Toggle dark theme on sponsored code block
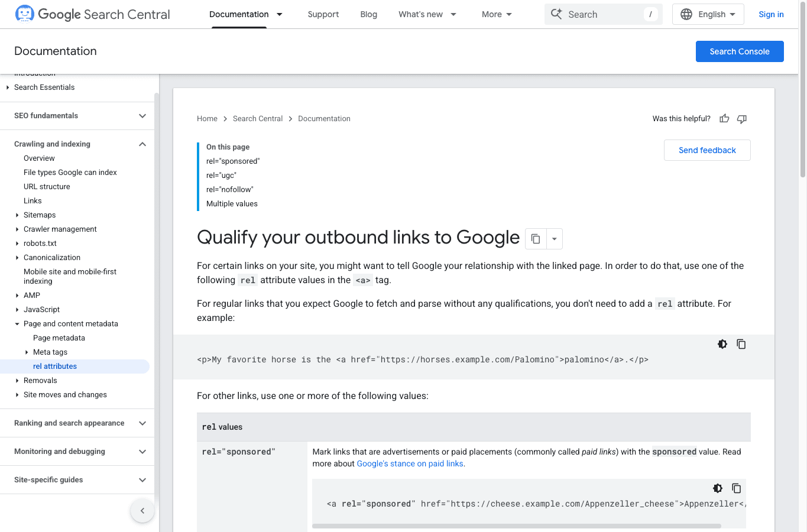 [718, 488]
